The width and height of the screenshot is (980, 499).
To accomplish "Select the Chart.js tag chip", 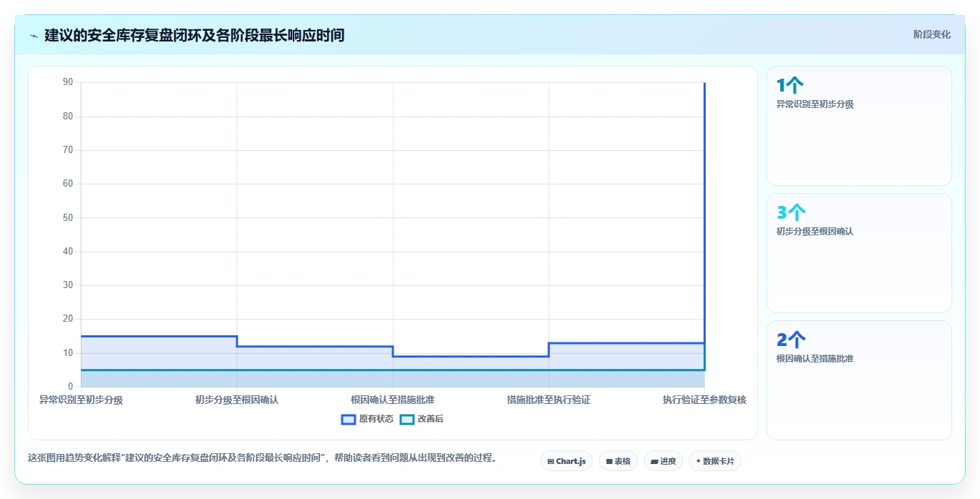I will pyautogui.click(x=566, y=461).
